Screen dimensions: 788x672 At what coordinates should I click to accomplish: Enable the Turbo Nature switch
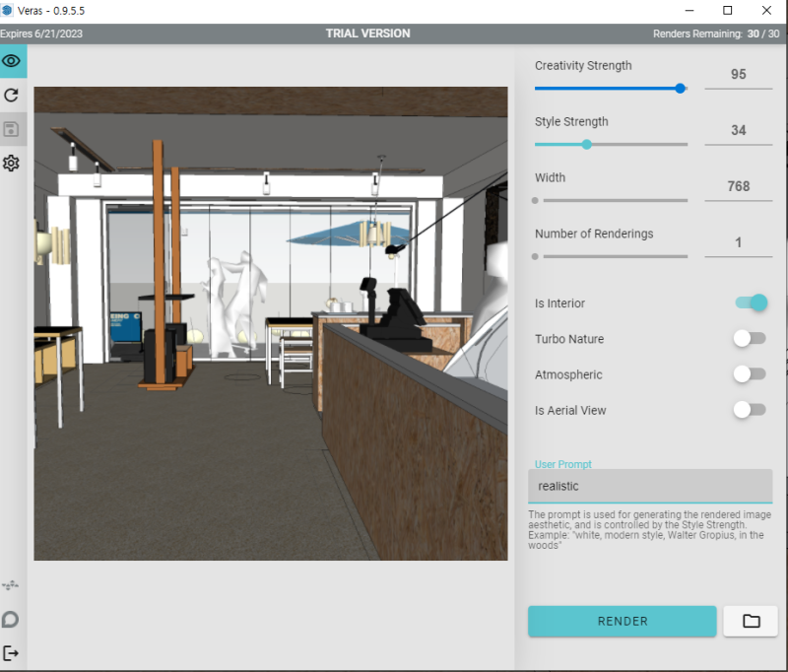(750, 338)
